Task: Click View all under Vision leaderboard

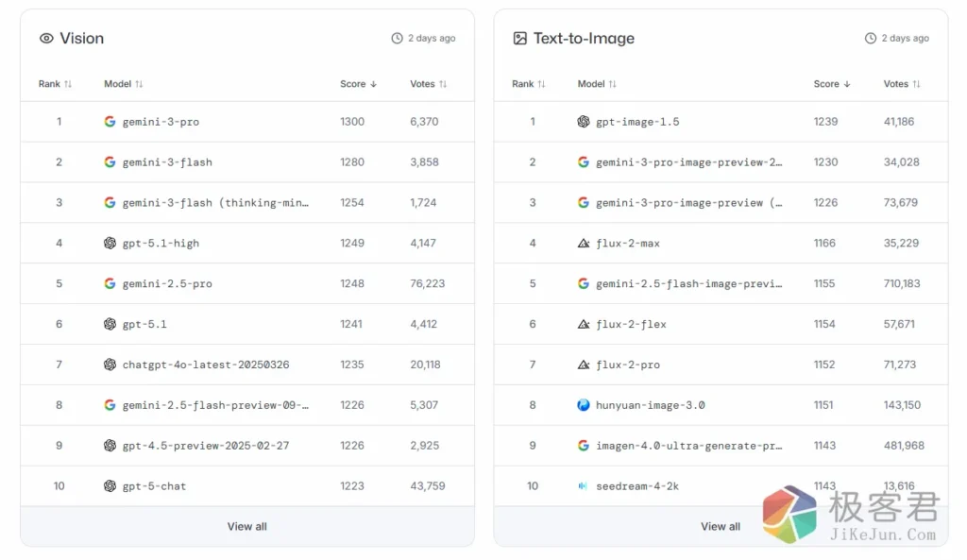Action: [x=246, y=526]
